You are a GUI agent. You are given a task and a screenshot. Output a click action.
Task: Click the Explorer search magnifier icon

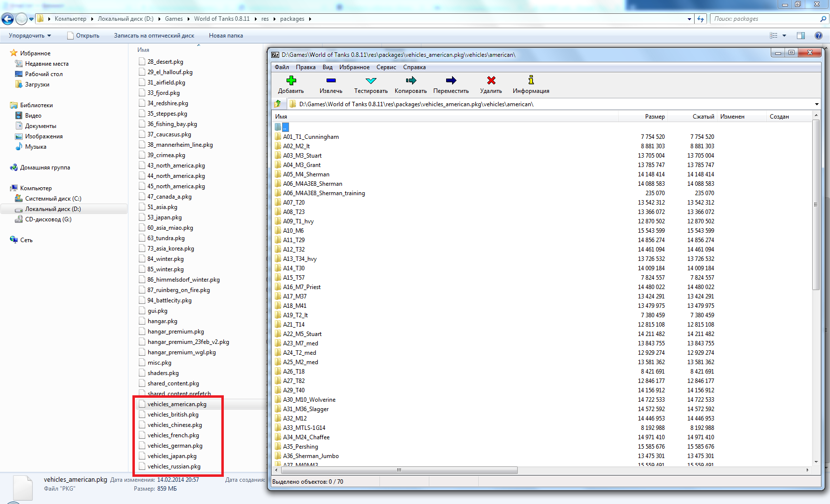click(823, 19)
